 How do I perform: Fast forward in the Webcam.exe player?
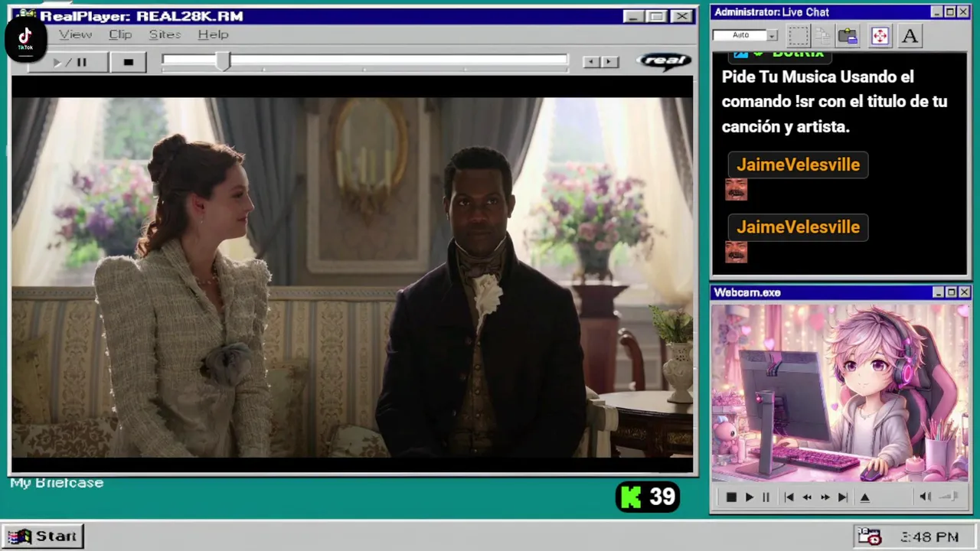point(825,497)
